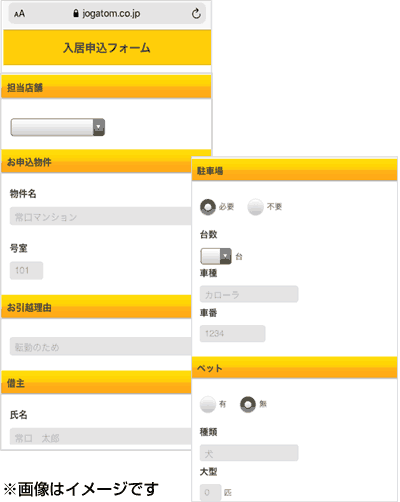Viewport: 400px width, 502px height.
Task: Click the 車種 car model field
Action: (x=249, y=294)
